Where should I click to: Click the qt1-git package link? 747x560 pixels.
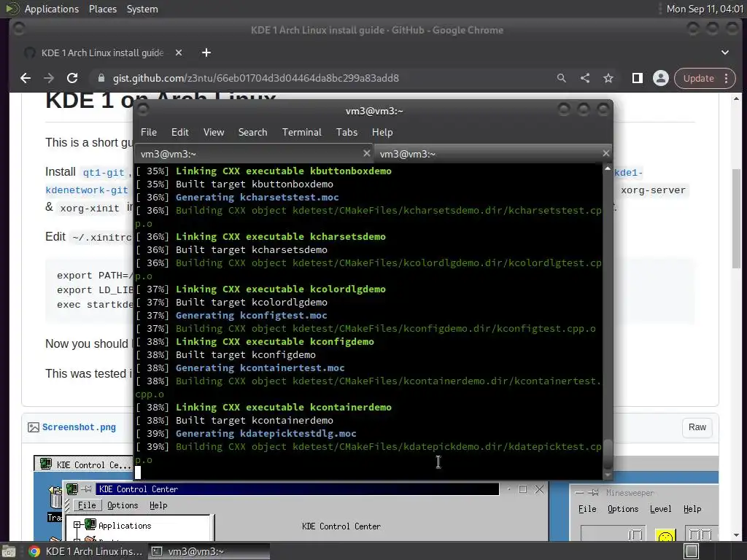(104, 172)
